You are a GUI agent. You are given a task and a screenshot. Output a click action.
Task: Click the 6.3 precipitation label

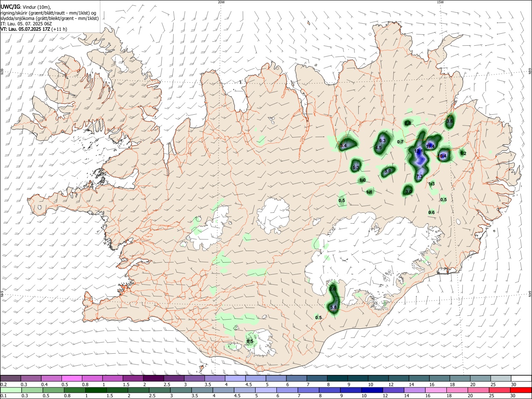383,141
